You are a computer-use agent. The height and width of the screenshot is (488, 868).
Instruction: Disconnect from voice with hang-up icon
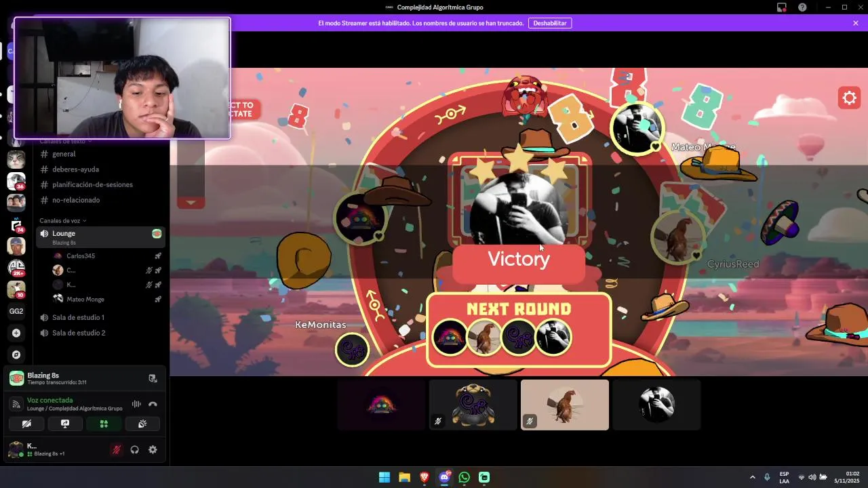click(x=153, y=404)
